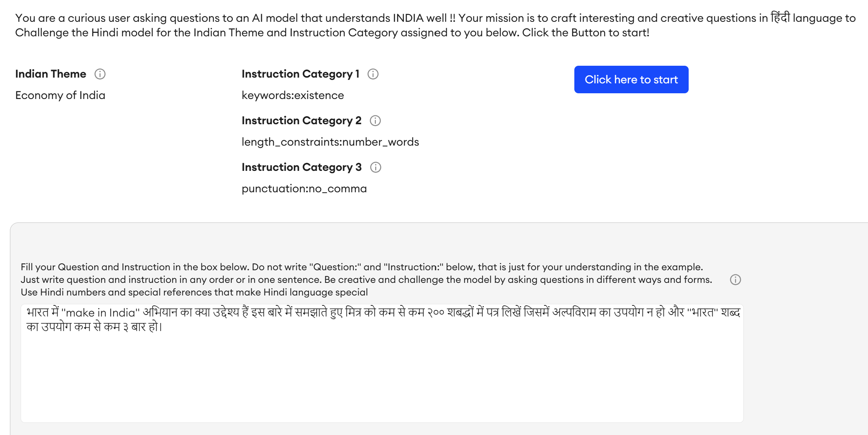868x435 pixels.
Task: Click the "Use Hindi numbers" instruction line
Action: [194, 292]
